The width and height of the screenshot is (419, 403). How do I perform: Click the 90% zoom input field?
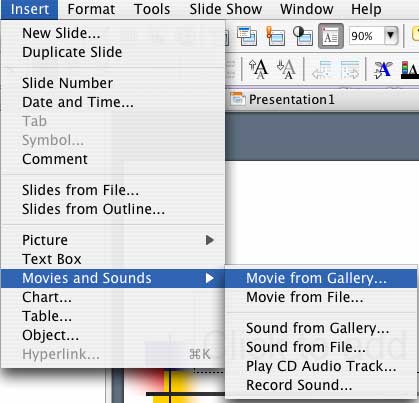(x=366, y=35)
